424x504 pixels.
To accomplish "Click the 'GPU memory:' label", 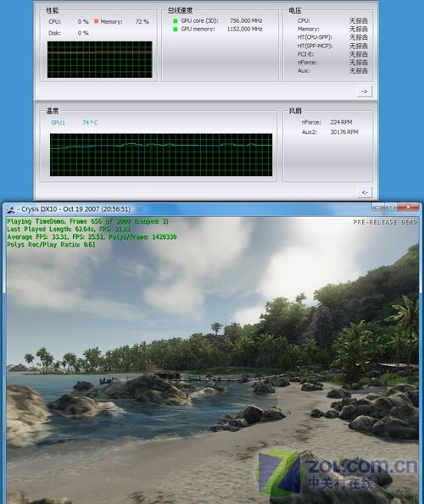I will click(x=198, y=29).
